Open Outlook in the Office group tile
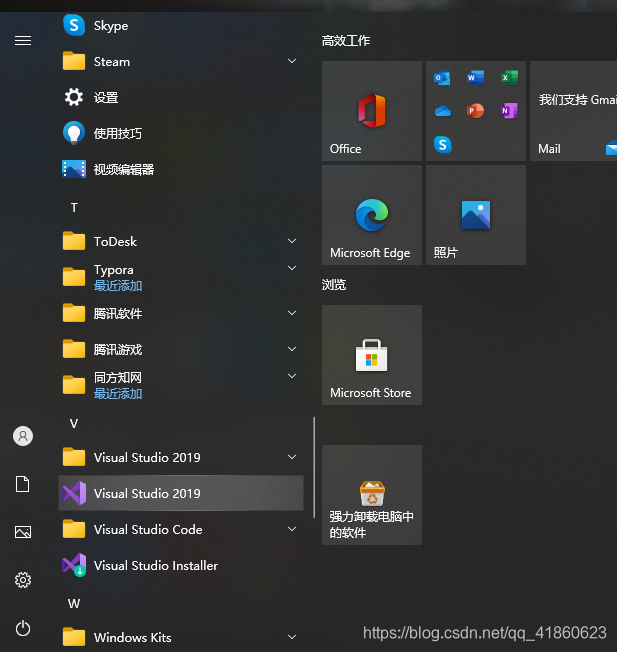 pyautogui.click(x=442, y=77)
